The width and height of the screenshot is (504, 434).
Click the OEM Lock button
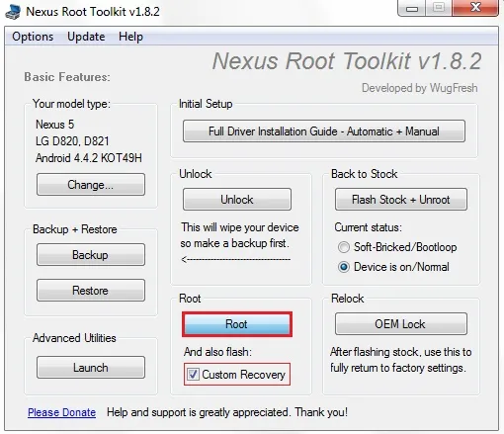coord(401,324)
